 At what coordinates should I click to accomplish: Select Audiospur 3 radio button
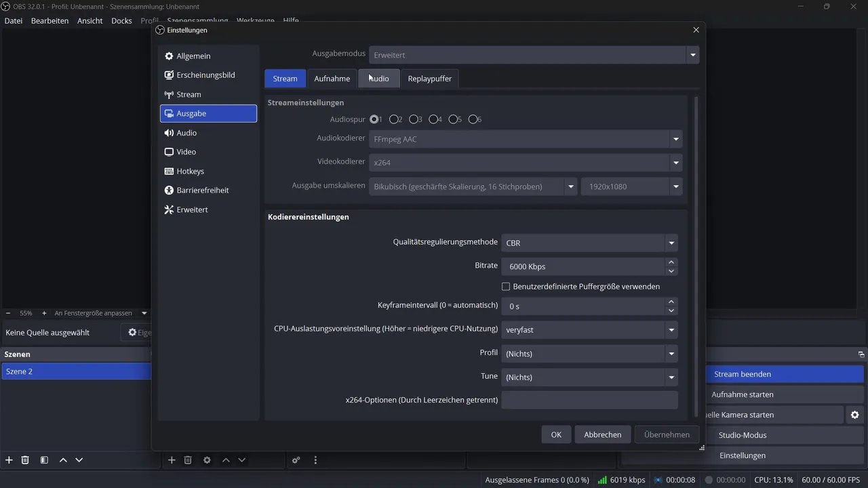(414, 119)
